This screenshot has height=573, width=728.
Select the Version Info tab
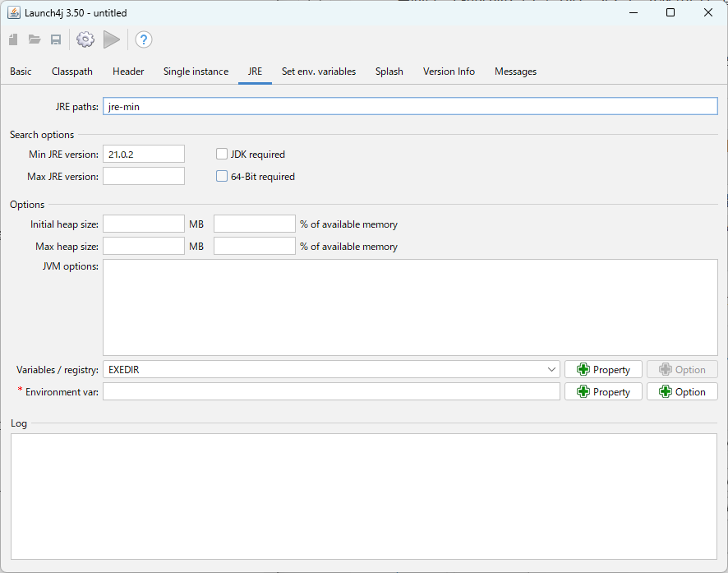(x=449, y=72)
